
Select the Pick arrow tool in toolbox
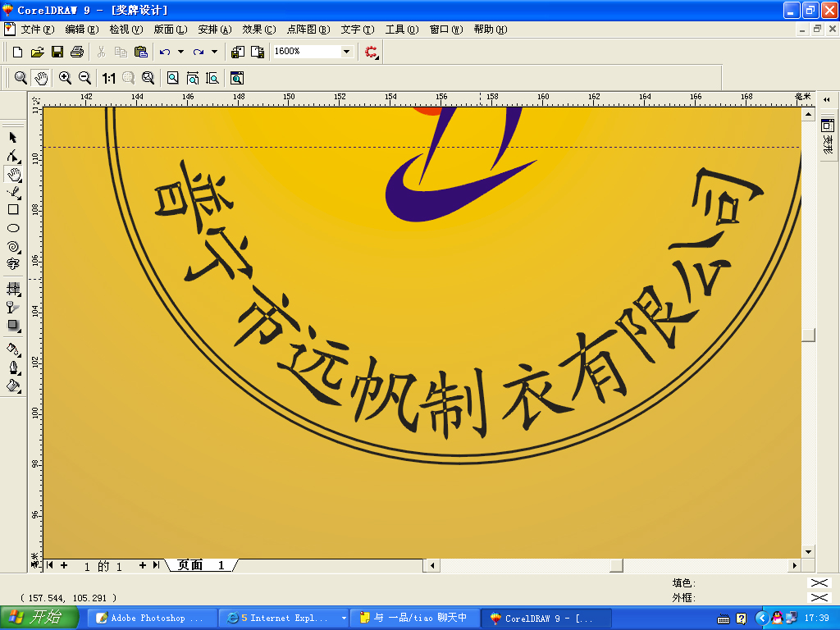click(x=13, y=138)
